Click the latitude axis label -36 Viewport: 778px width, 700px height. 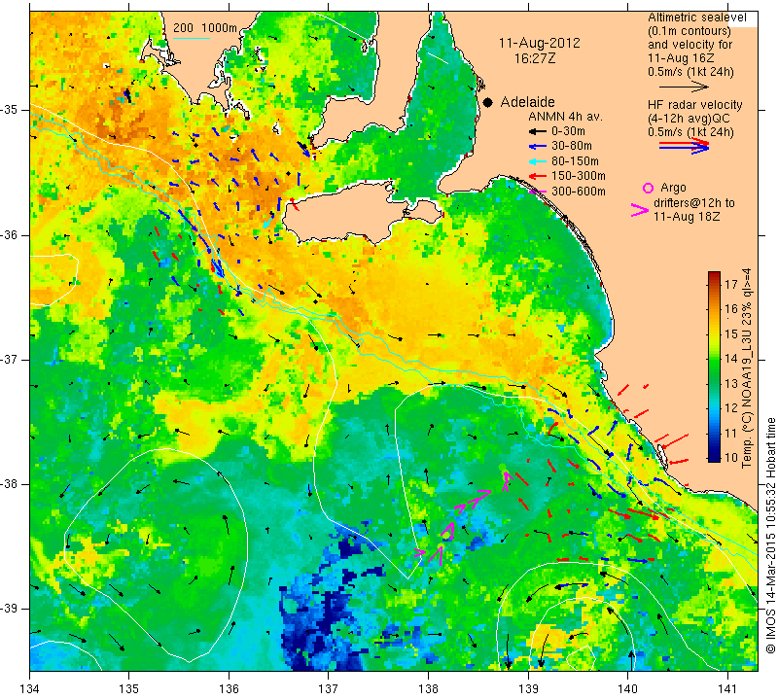(10, 234)
